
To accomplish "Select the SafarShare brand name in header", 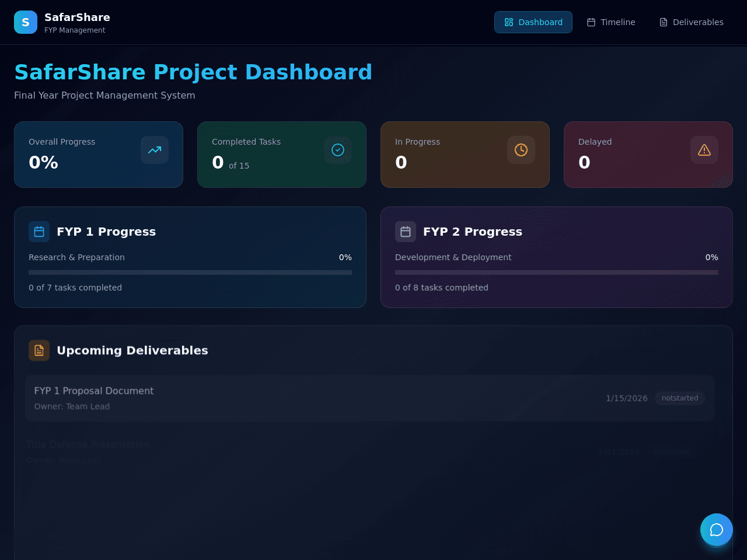I will coord(77,17).
